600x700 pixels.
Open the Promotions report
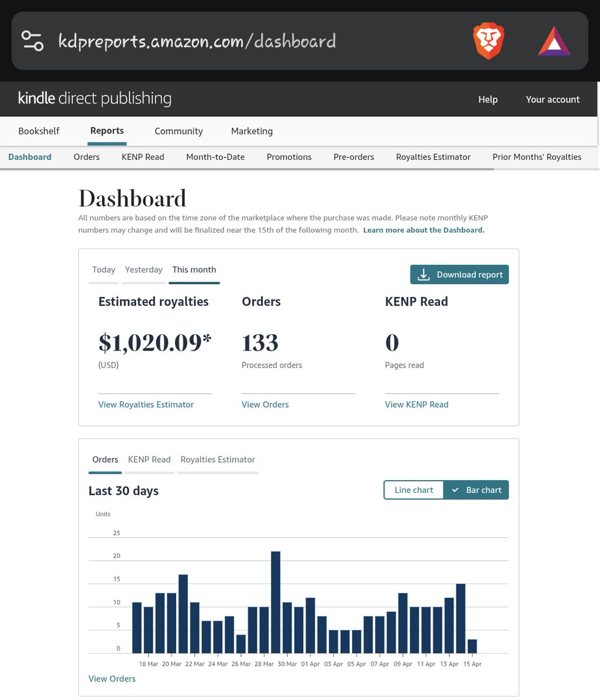click(x=289, y=157)
